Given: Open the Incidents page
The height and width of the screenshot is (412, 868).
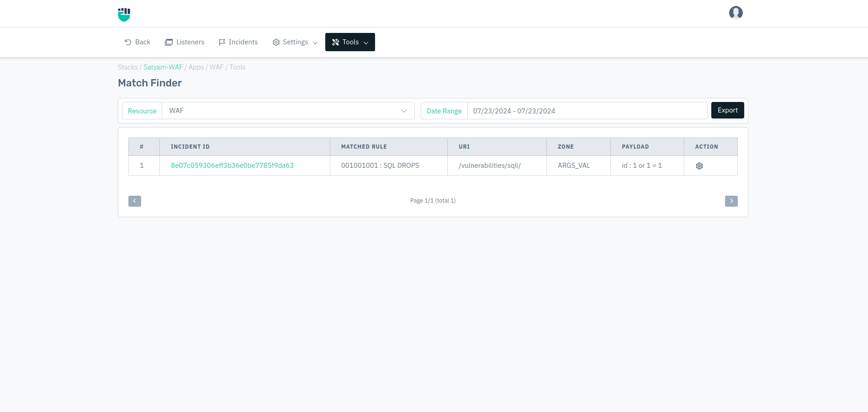Looking at the screenshot, I should tap(238, 42).
